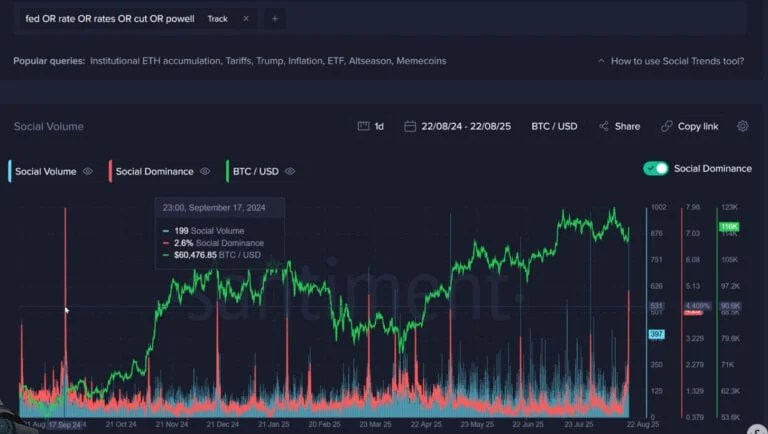Open the 22/08/24 - 22/08/25 date range picker
Viewport: 768px width, 434px height.
(468, 127)
